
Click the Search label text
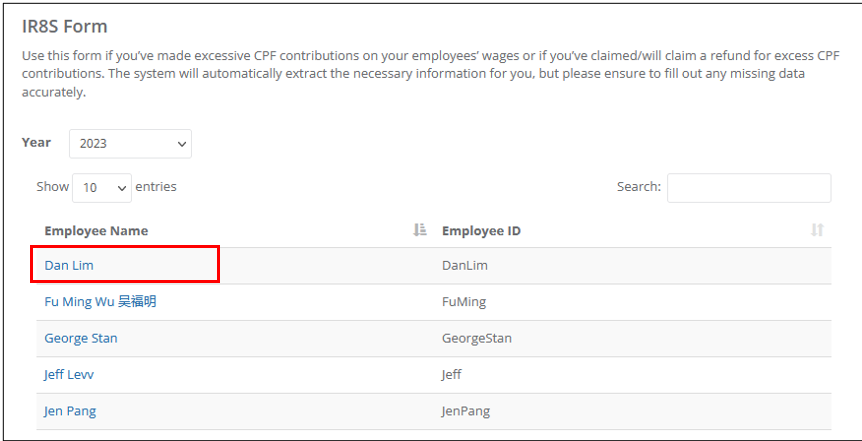point(639,186)
